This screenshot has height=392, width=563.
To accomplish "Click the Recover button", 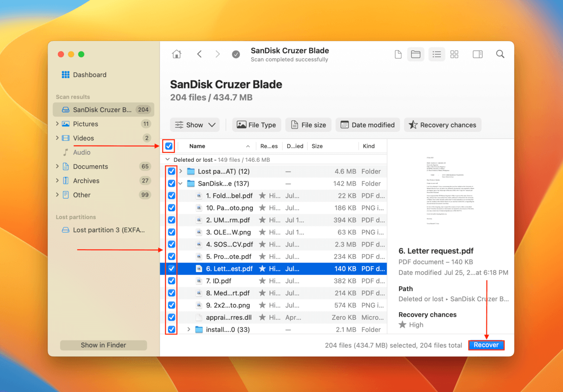I will 486,345.
